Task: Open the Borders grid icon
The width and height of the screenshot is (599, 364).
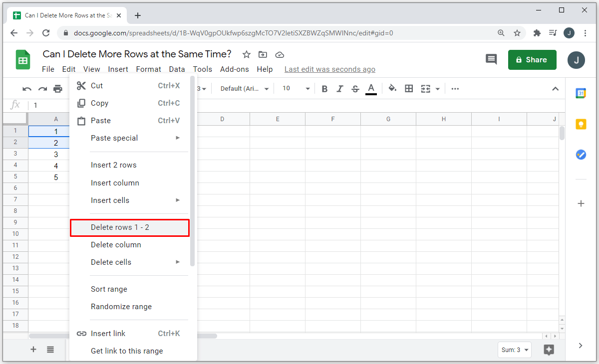Action: (409, 89)
